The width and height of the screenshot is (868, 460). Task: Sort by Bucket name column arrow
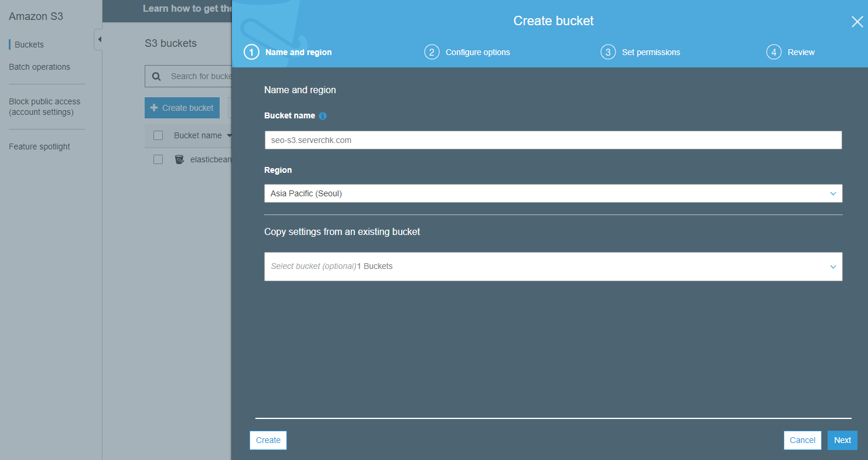[x=229, y=136]
